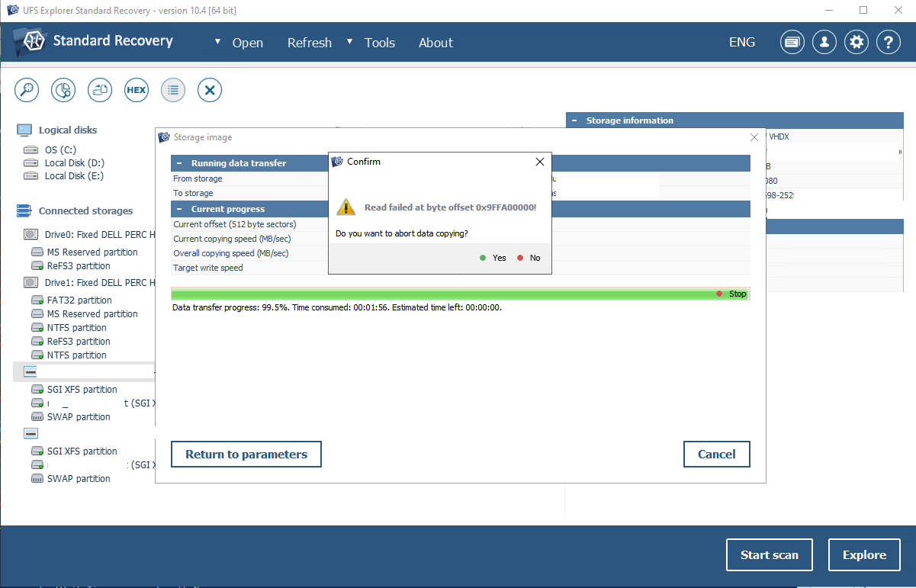
Task: Click the magnifier scan tool icon
Action: point(27,90)
